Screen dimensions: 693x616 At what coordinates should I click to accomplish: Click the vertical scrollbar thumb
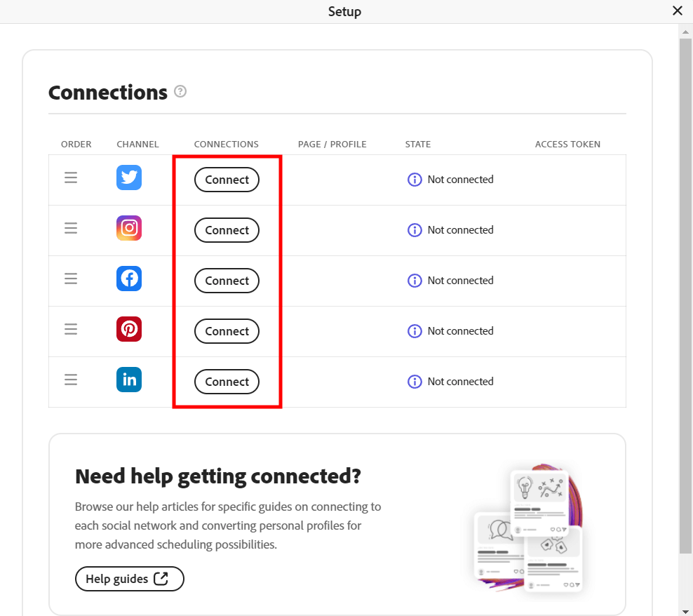point(685,296)
